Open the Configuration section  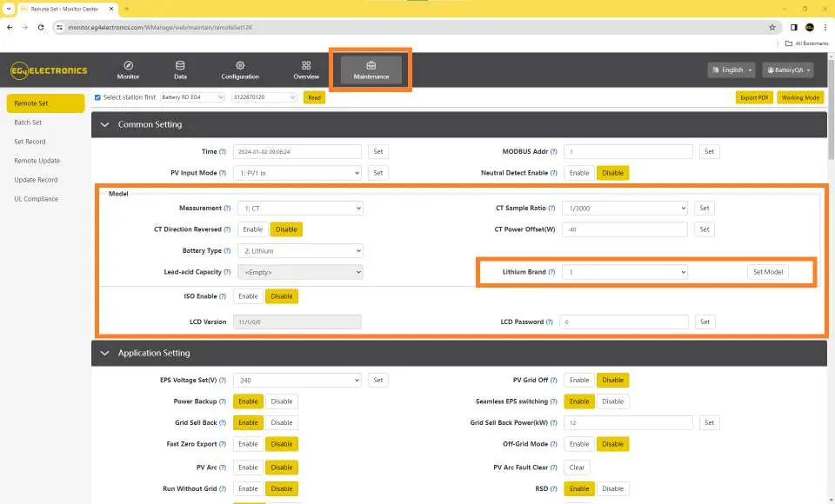[x=240, y=70]
